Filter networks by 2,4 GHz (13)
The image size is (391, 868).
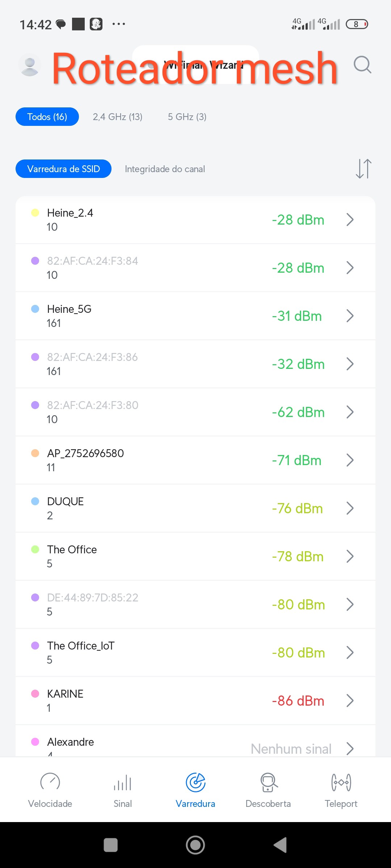coord(118,117)
